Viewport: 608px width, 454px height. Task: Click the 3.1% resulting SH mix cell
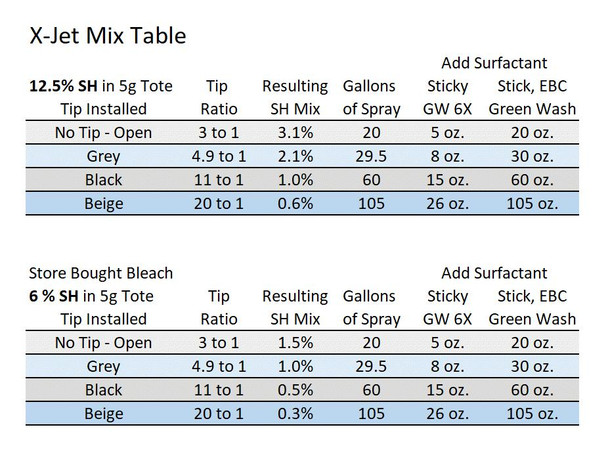coord(294,133)
